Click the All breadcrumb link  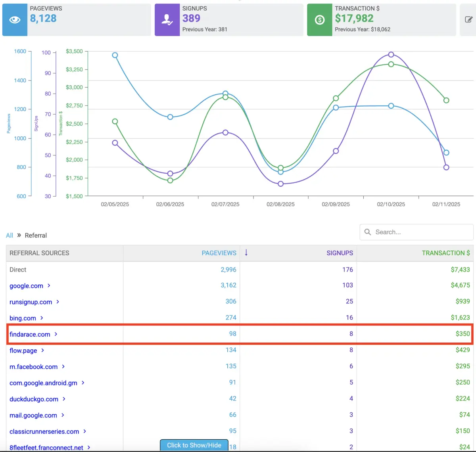(x=10, y=235)
